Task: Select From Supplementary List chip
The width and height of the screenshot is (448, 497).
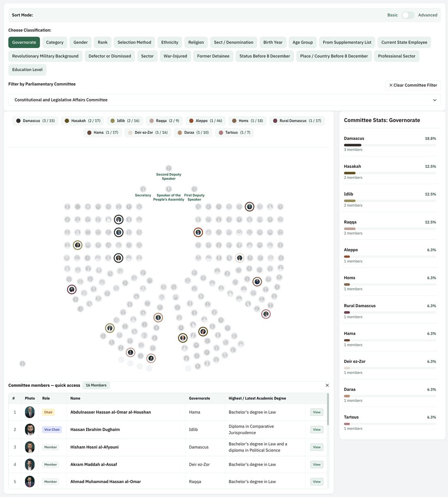Action: pos(347,42)
